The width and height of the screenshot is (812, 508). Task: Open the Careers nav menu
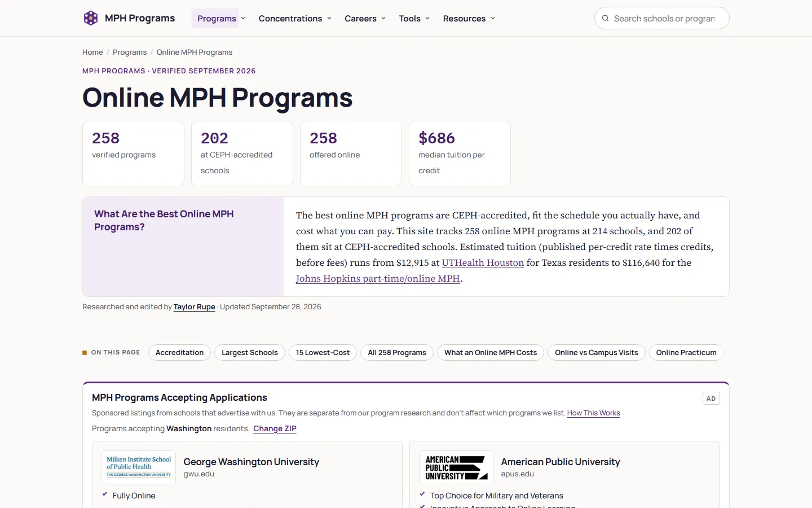tap(360, 19)
